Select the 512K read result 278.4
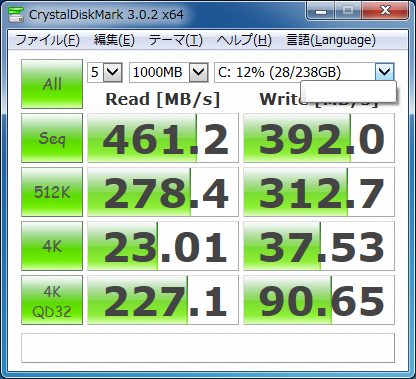The width and height of the screenshot is (416, 379). point(163,192)
